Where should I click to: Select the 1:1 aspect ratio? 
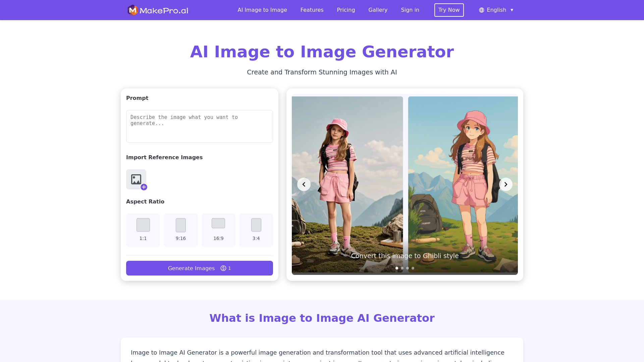[x=143, y=230]
